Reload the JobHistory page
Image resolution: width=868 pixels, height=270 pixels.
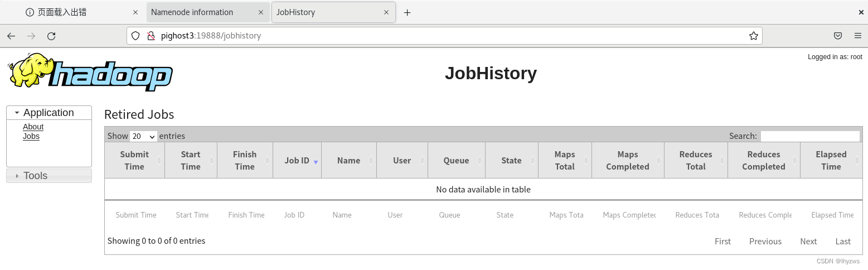point(51,36)
